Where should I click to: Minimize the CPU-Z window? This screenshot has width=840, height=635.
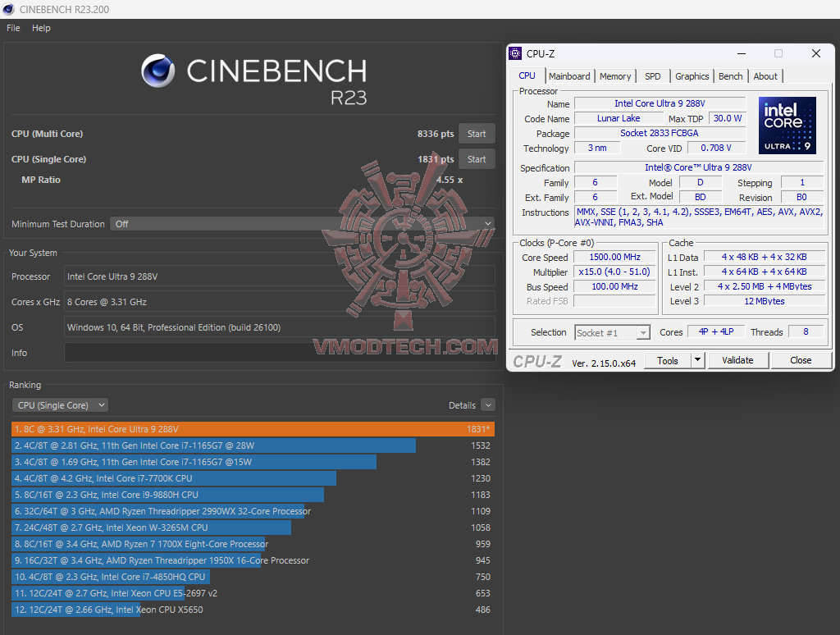coord(742,53)
